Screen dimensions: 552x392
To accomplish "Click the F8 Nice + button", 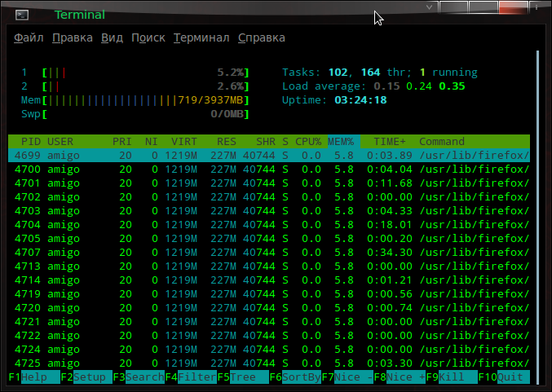I will 400,377.
